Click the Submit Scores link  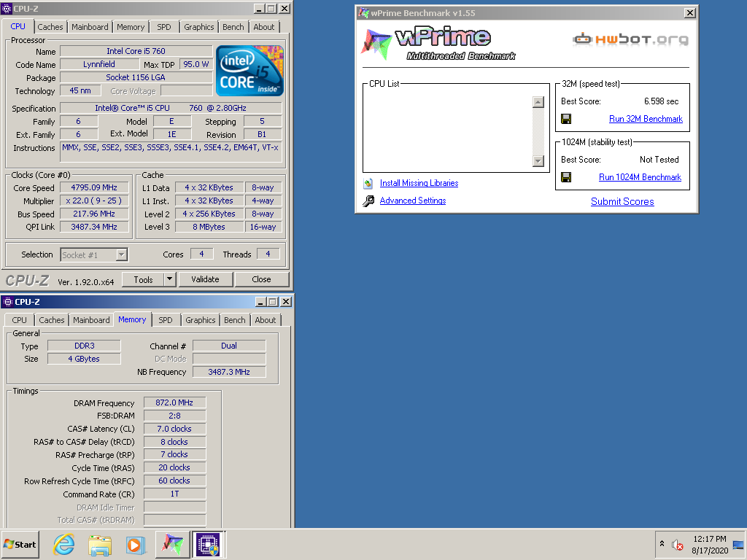[622, 201]
